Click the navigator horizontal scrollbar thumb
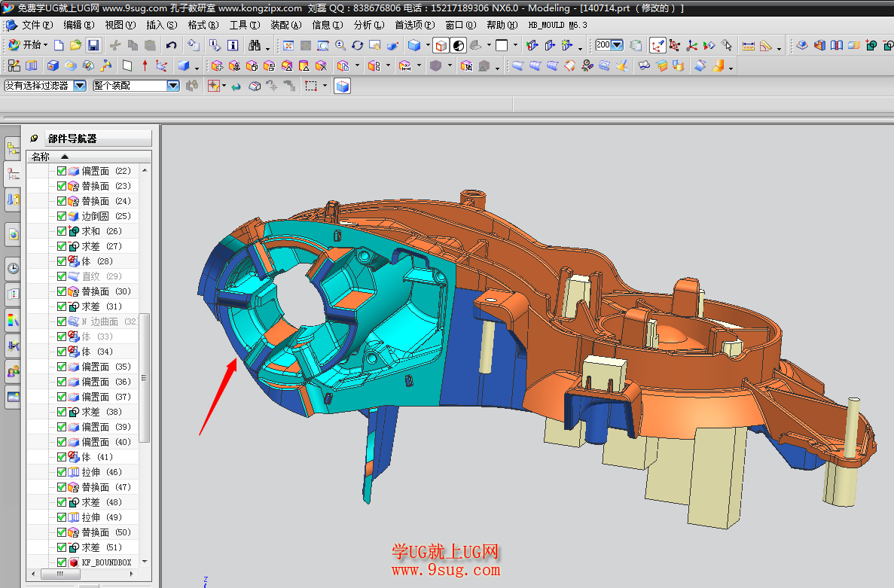This screenshot has width=894, height=588. [x=60, y=574]
